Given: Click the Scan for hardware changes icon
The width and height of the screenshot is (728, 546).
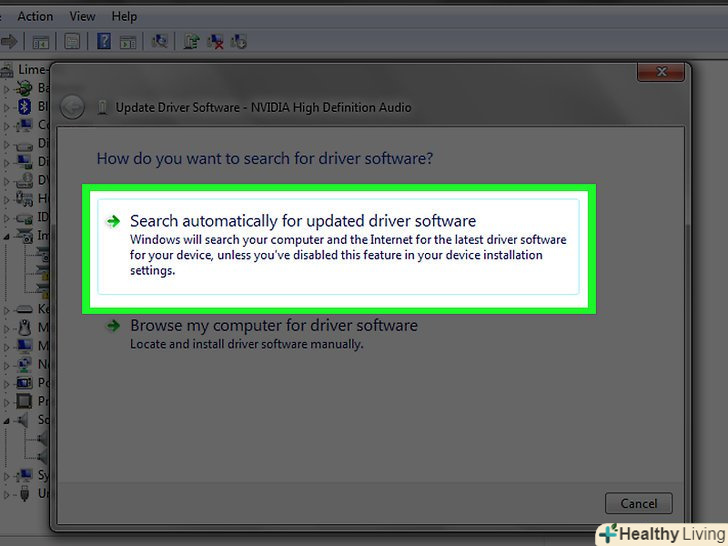Looking at the screenshot, I should tap(159, 41).
